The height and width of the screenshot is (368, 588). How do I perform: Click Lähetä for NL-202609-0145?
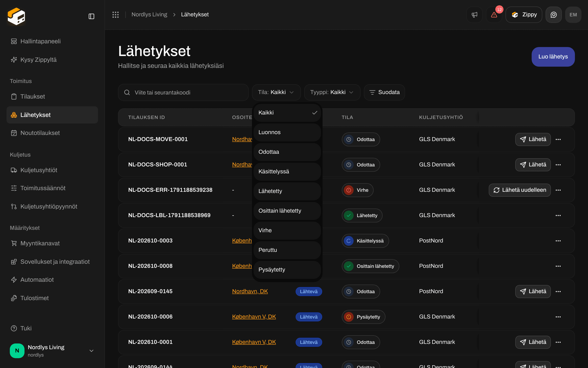(533, 292)
